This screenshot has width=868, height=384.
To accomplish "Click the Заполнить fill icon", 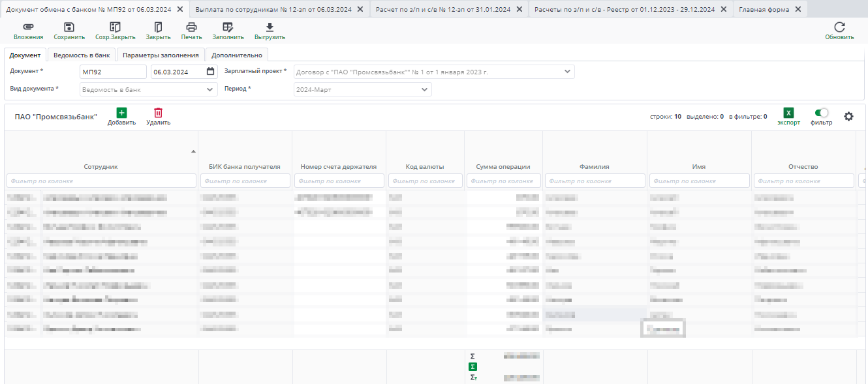I will [228, 27].
